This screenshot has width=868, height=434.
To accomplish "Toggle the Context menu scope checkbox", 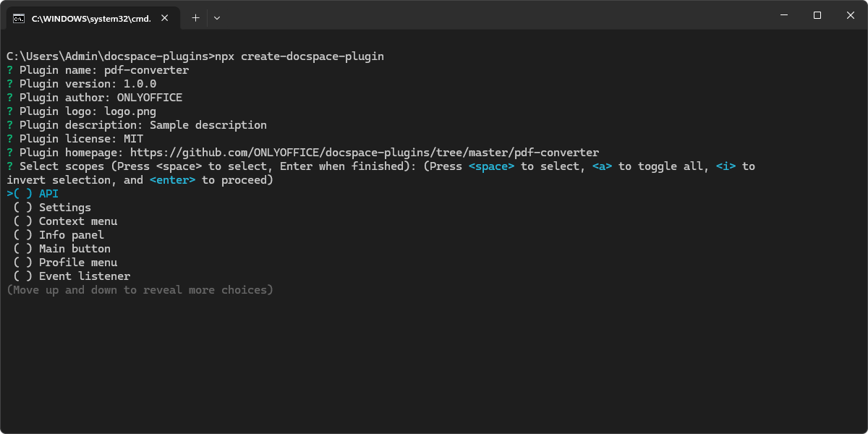I will click(23, 221).
